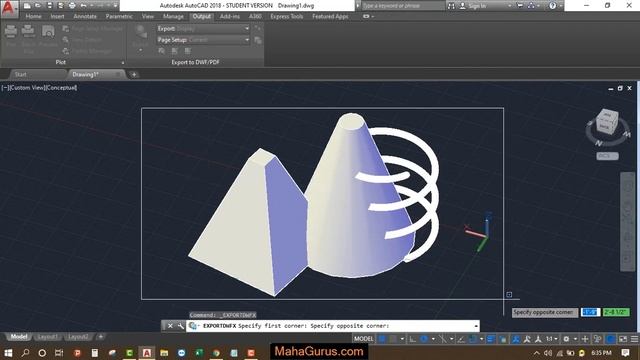
Task: Expand Quick Access toolbar customize dropdown
Action: [116, 6]
